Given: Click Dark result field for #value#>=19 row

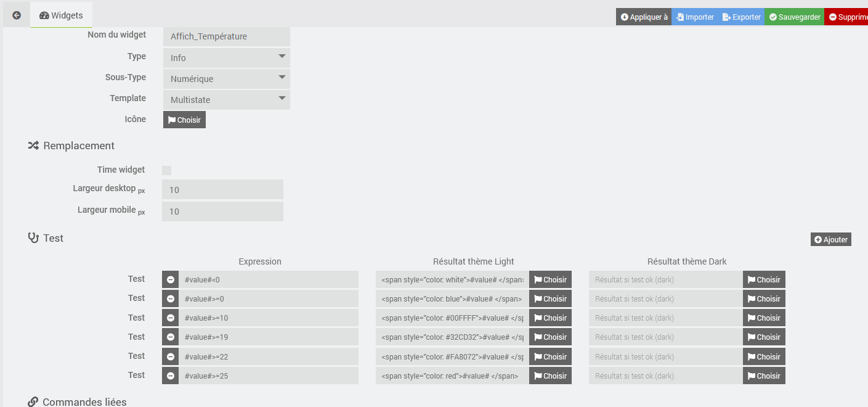Looking at the screenshot, I should point(666,337).
